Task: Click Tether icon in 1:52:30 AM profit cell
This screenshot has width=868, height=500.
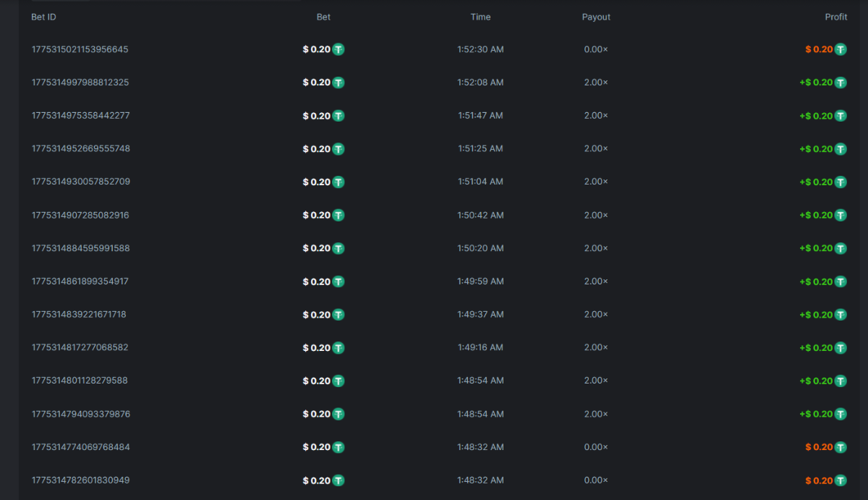Action: [x=841, y=50]
